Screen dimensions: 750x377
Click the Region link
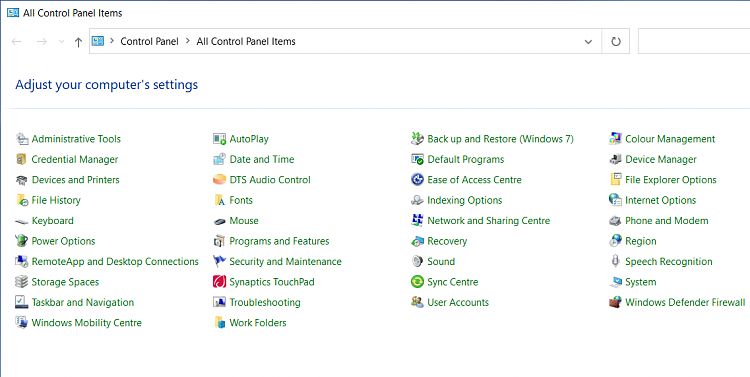point(640,242)
